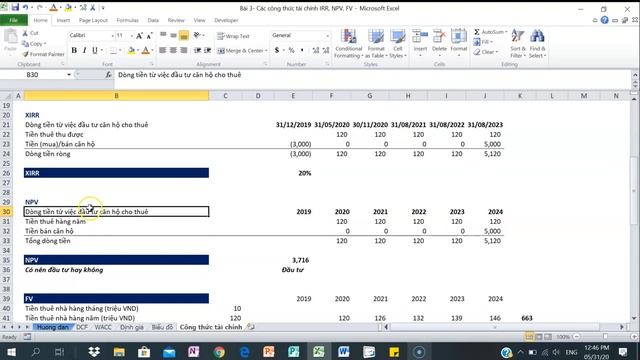Increase the cell indent
The width and height of the screenshot is (640, 360).
pyautogui.click(x=208, y=50)
